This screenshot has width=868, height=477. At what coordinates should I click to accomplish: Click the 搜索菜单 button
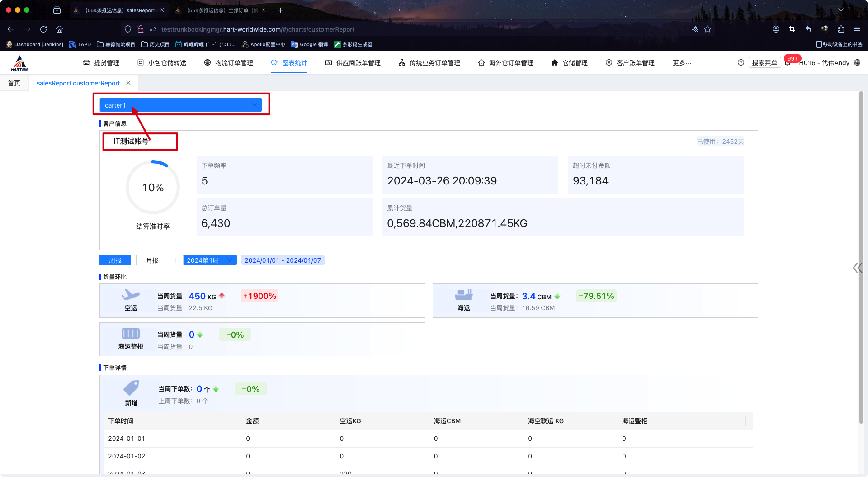point(764,63)
